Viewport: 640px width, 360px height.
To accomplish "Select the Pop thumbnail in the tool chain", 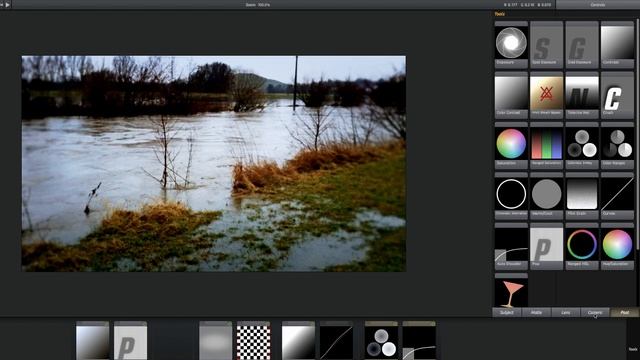I will [130, 340].
